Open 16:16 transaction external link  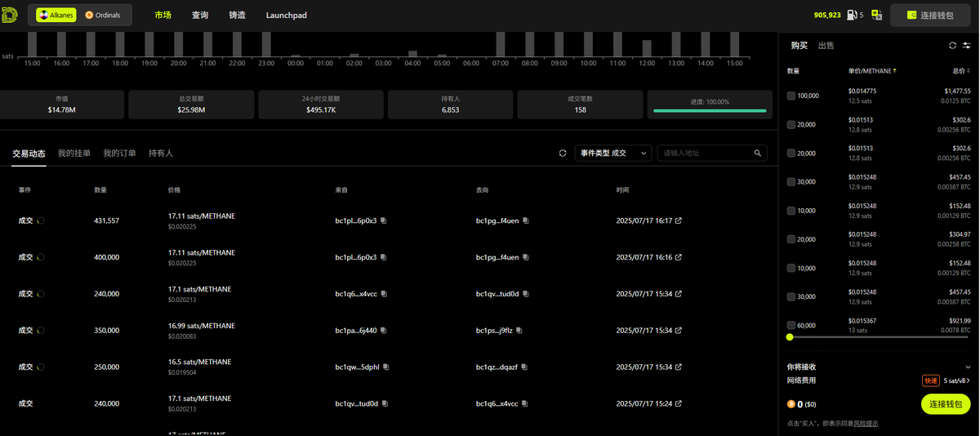click(678, 257)
